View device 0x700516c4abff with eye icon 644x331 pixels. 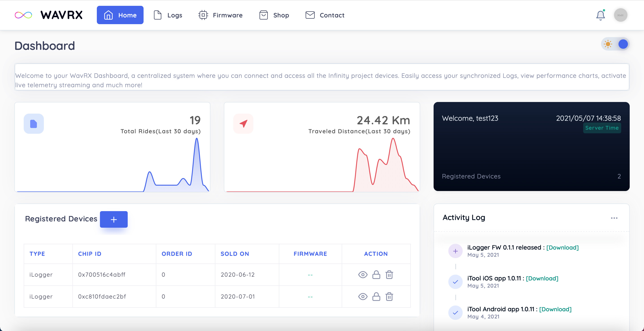click(362, 274)
